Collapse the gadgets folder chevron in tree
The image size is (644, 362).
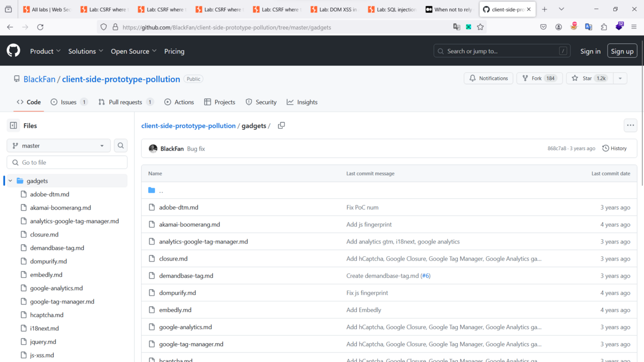(x=10, y=181)
